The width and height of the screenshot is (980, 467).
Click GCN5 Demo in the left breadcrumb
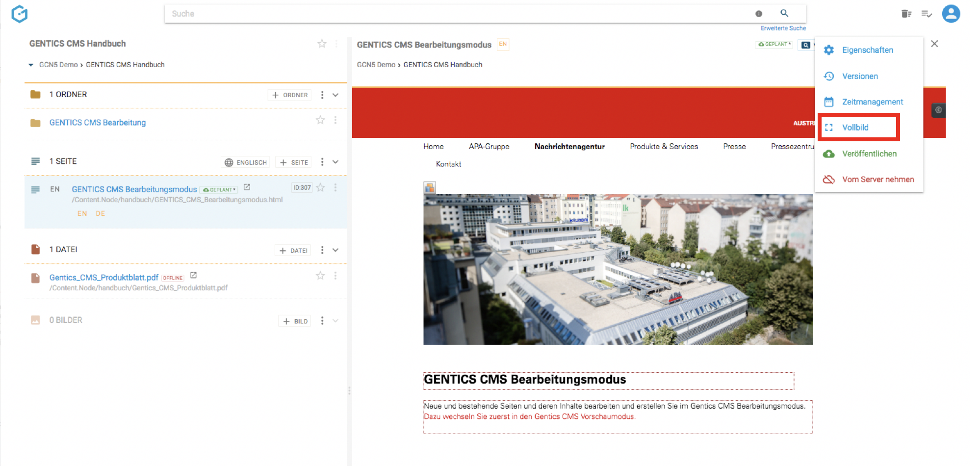point(58,65)
